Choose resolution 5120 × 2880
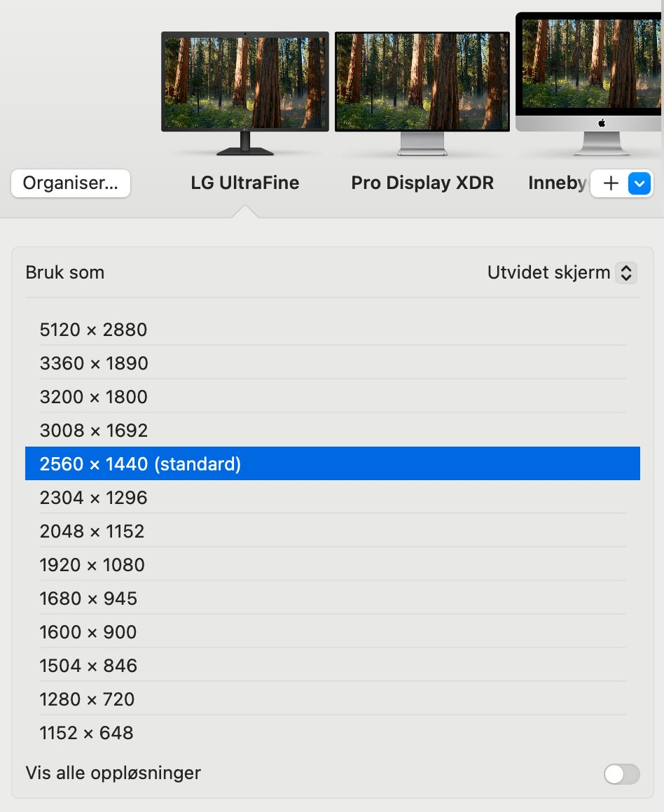Screen dimensions: 664x812 coord(332,330)
